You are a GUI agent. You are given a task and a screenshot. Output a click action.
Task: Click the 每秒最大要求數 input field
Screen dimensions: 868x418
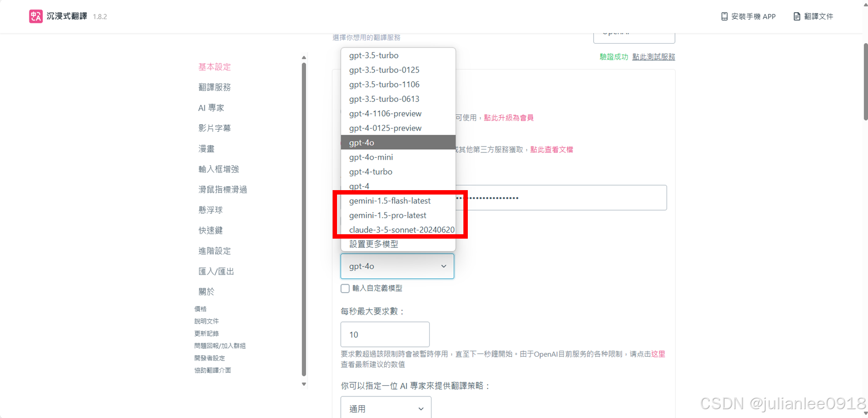[x=385, y=334]
